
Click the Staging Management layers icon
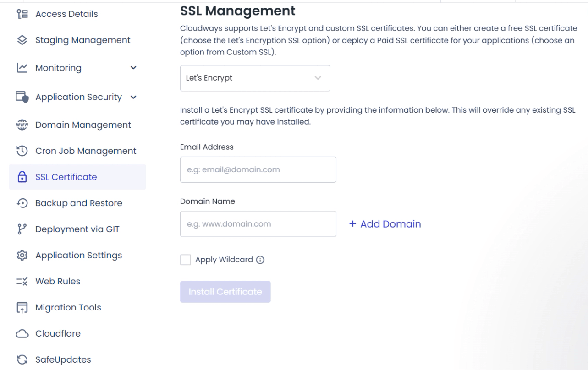point(22,40)
